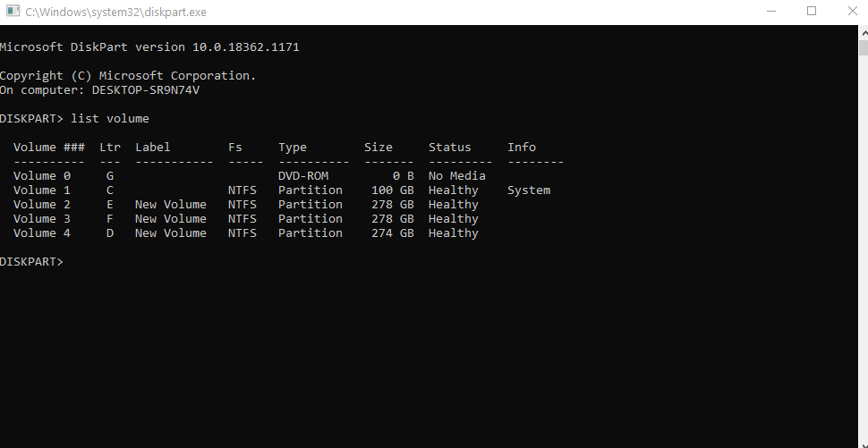Click on Volume 4 entry

pos(41,233)
